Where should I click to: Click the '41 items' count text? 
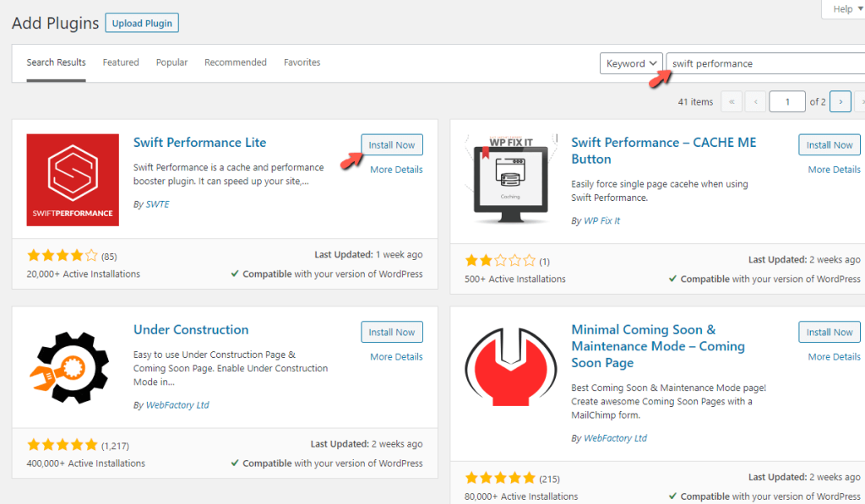click(x=695, y=102)
